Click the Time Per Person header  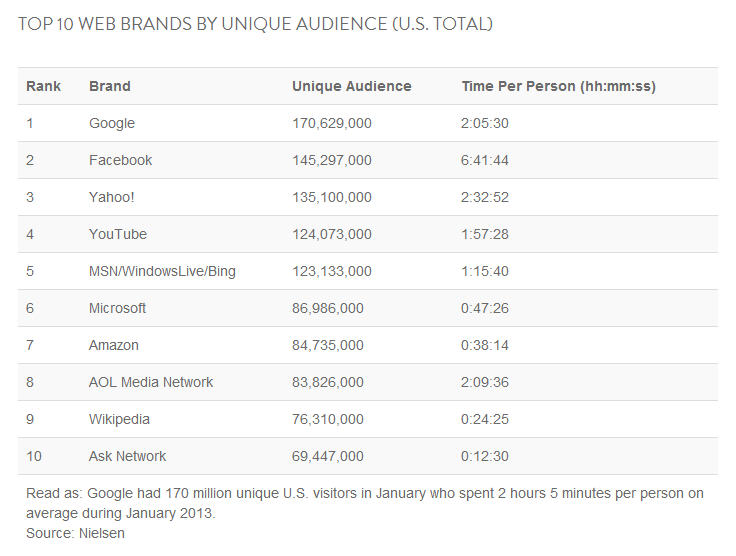(x=558, y=86)
